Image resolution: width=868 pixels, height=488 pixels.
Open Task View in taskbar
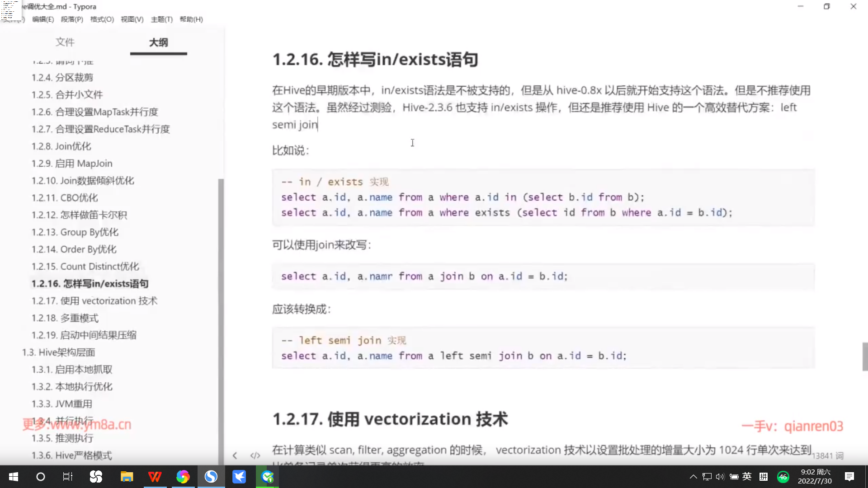[68, 477]
